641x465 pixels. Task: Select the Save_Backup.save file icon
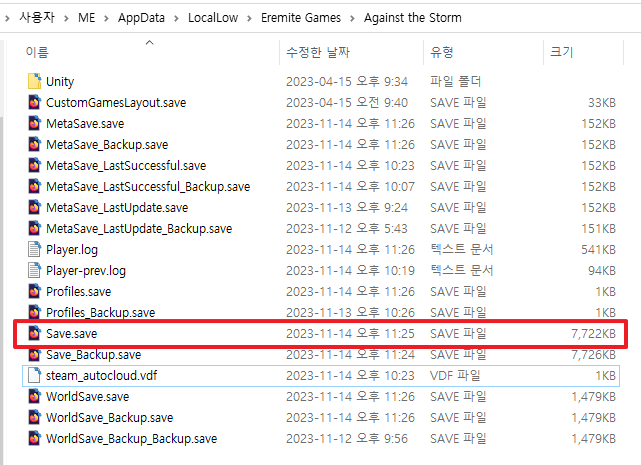[x=34, y=354]
